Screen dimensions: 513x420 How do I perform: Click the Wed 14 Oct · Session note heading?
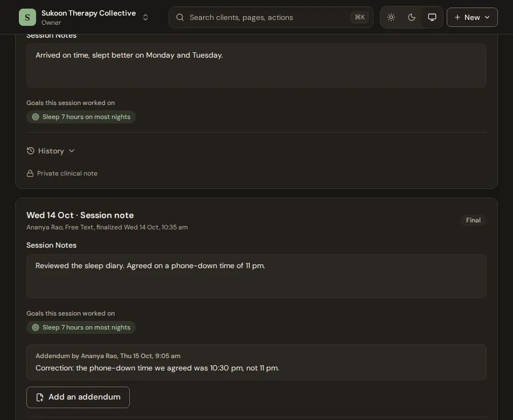(x=80, y=215)
